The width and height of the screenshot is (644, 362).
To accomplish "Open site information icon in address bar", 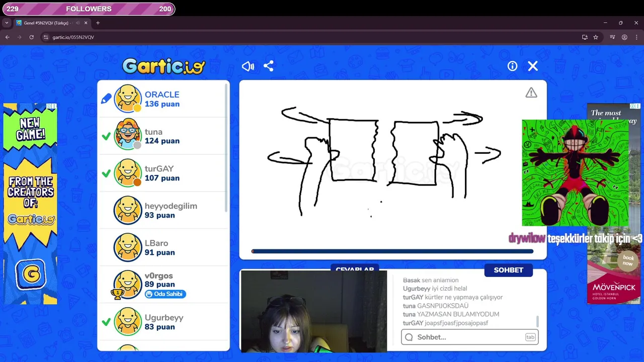I will click(46, 37).
